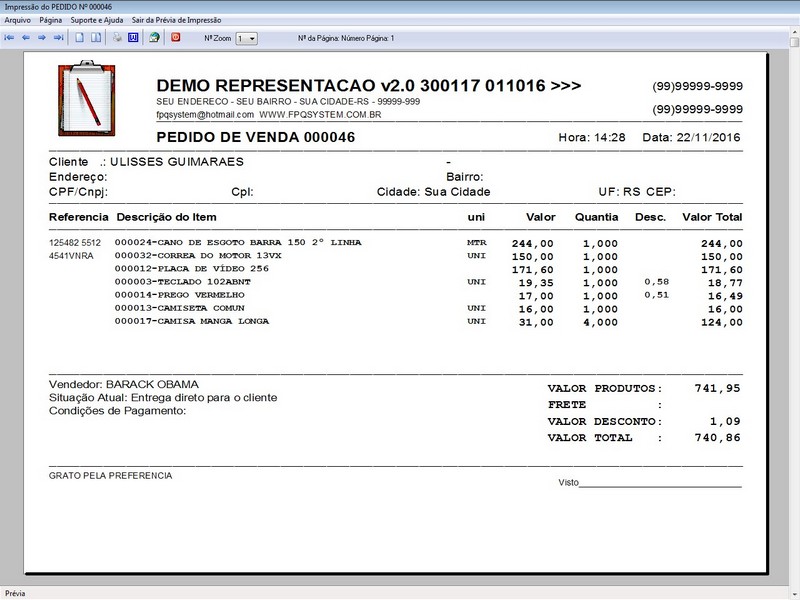Click MTR unit in first row
This screenshot has height=600, width=800.
(477, 242)
